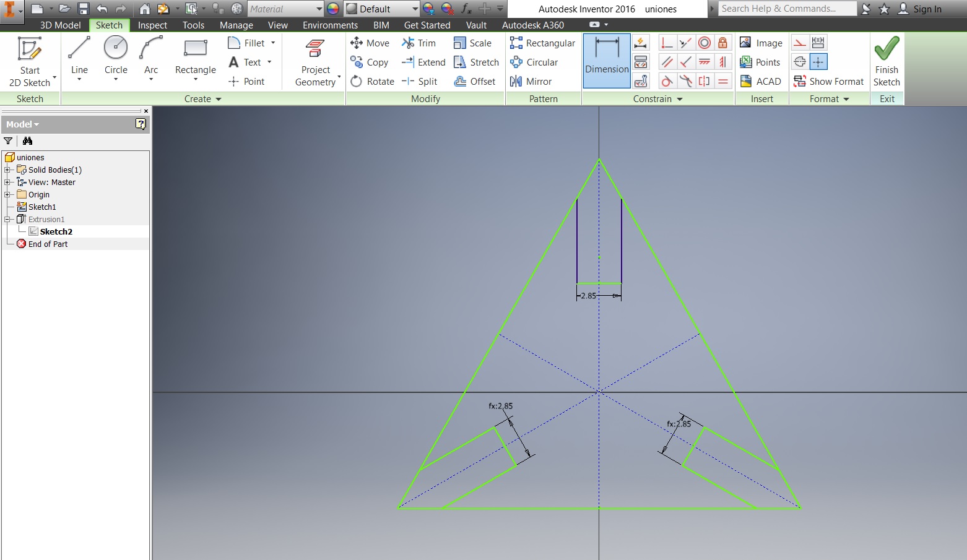Open the Environments ribbon tab
967x560 pixels.
coord(330,25)
